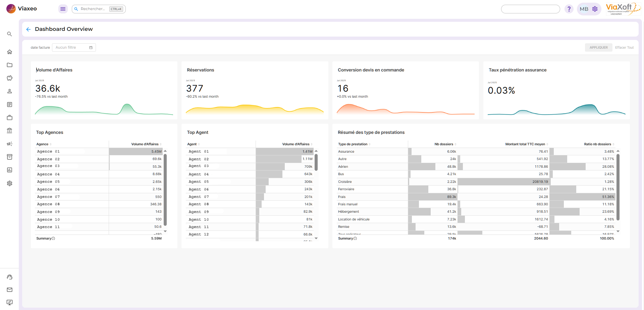Click the info icon next to Top Agences Summary
Image resolution: width=644 pixels, height=310 pixels.
(53, 239)
